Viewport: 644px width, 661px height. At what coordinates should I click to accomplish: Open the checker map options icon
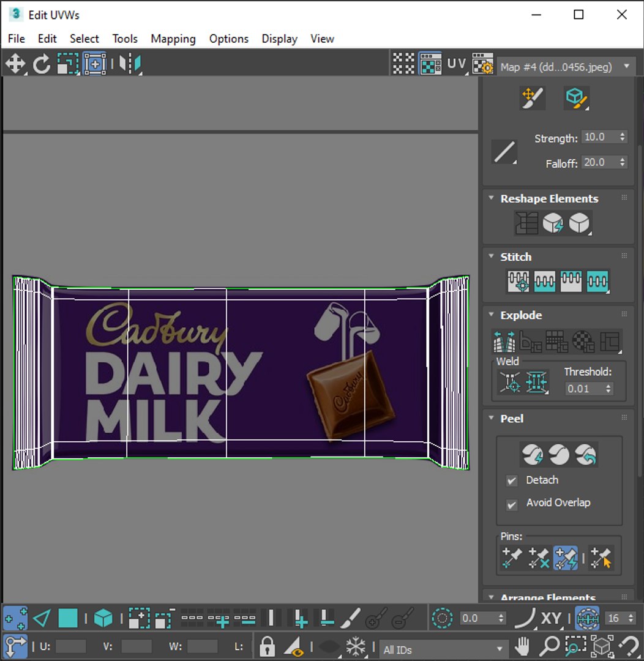(483, 64)
